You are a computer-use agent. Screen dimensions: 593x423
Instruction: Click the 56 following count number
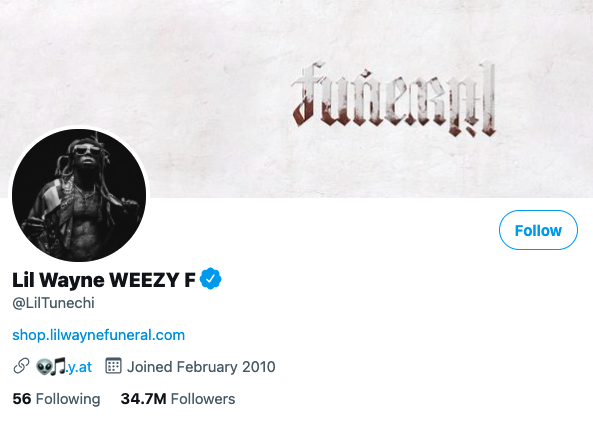[22, 399]
